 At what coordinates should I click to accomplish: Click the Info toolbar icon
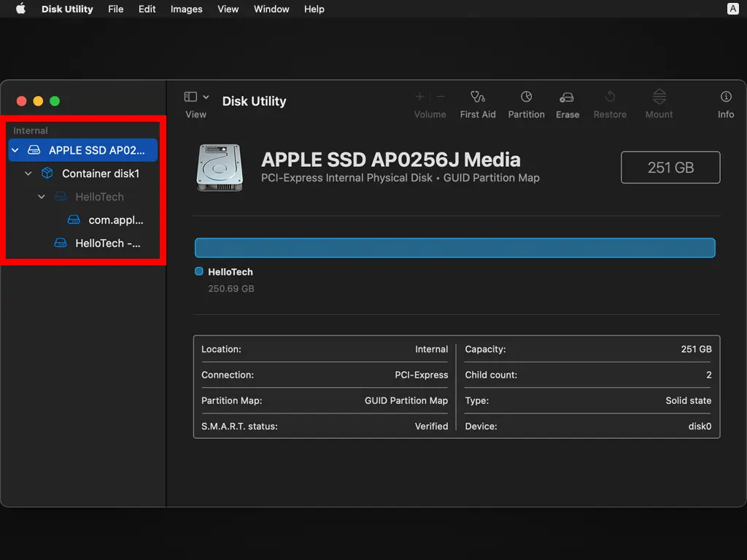tap(725, 98)
